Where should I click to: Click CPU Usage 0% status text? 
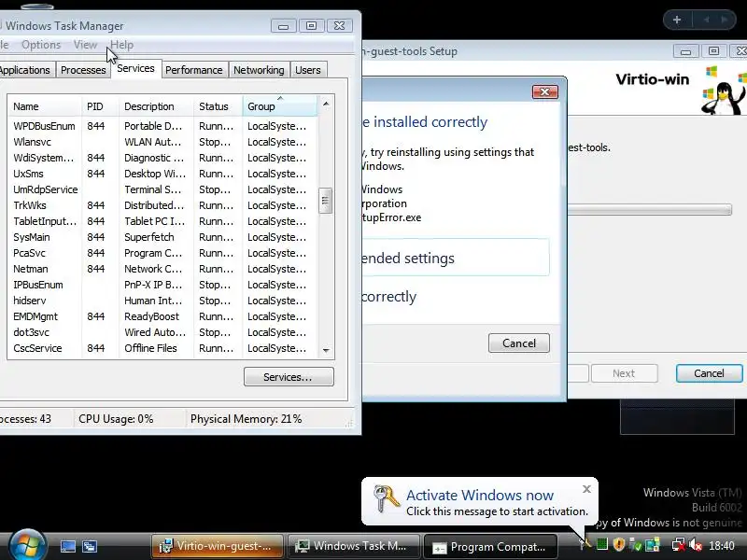[116, 419]
